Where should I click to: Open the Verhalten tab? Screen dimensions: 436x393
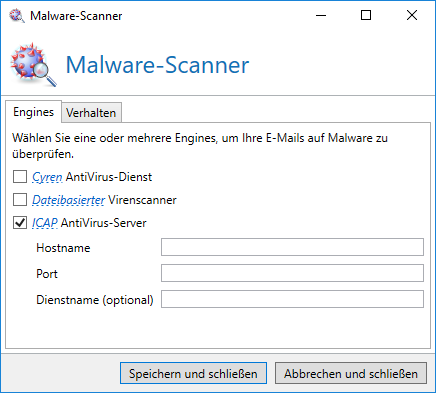pyautogui.click(x=91, y=113)
